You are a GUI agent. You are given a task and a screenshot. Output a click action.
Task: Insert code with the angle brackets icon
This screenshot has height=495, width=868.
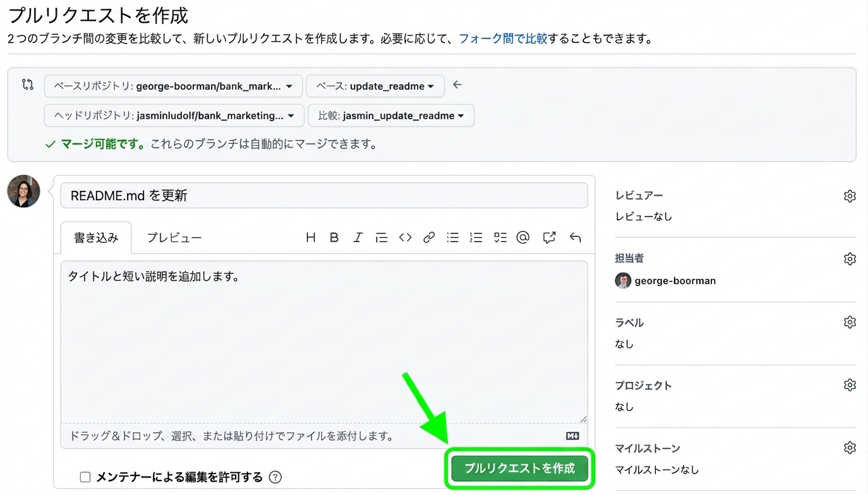coord(405,237)
